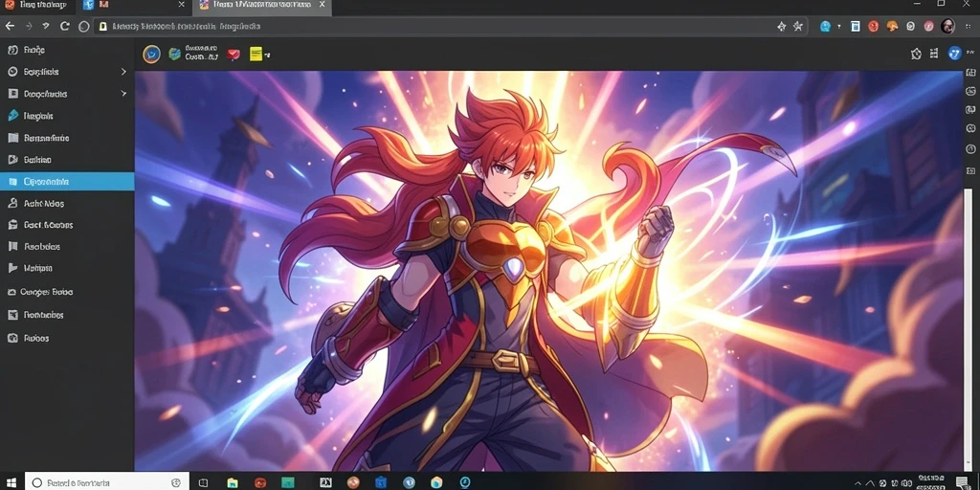
Task: Open the blue circular icon in the page header
Action: point(151,55)
